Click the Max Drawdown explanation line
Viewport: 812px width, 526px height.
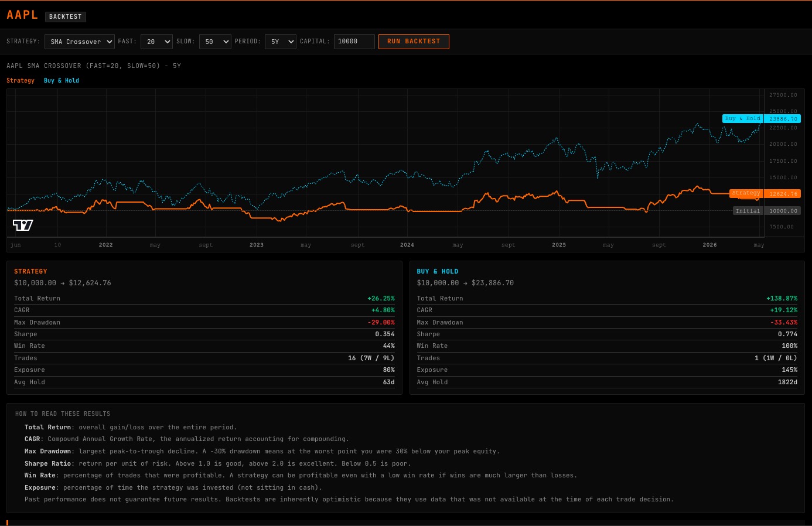pyautogui.click(x=262, y=451)
